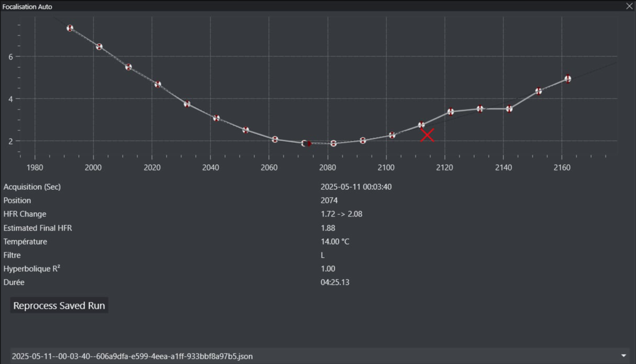Click the filter value 'L'
The image size is (636, 364).
[x=323, y=255]
